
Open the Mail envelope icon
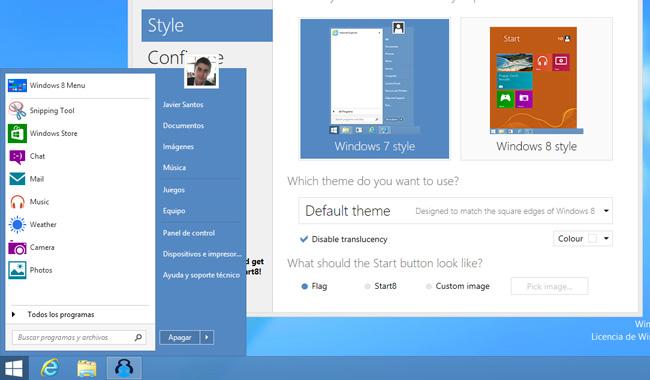[17, 179]
